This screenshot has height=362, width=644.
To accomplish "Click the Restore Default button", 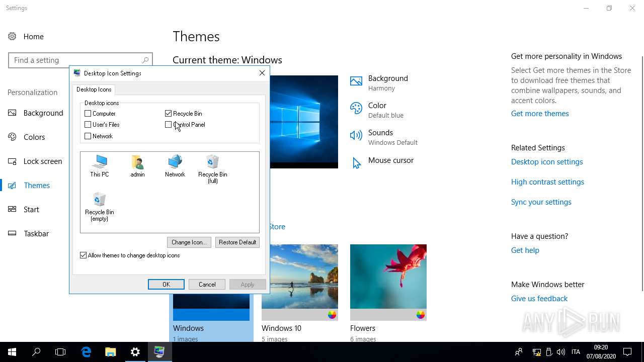I will point(237,242).
